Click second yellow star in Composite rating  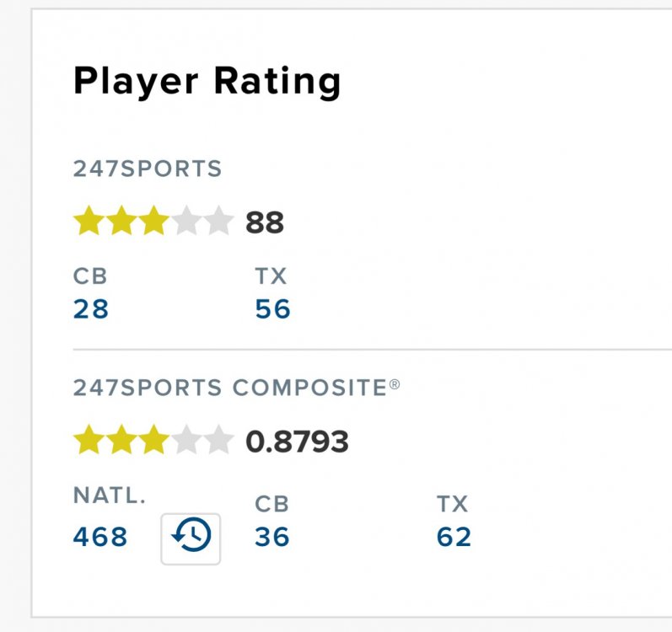121,441
